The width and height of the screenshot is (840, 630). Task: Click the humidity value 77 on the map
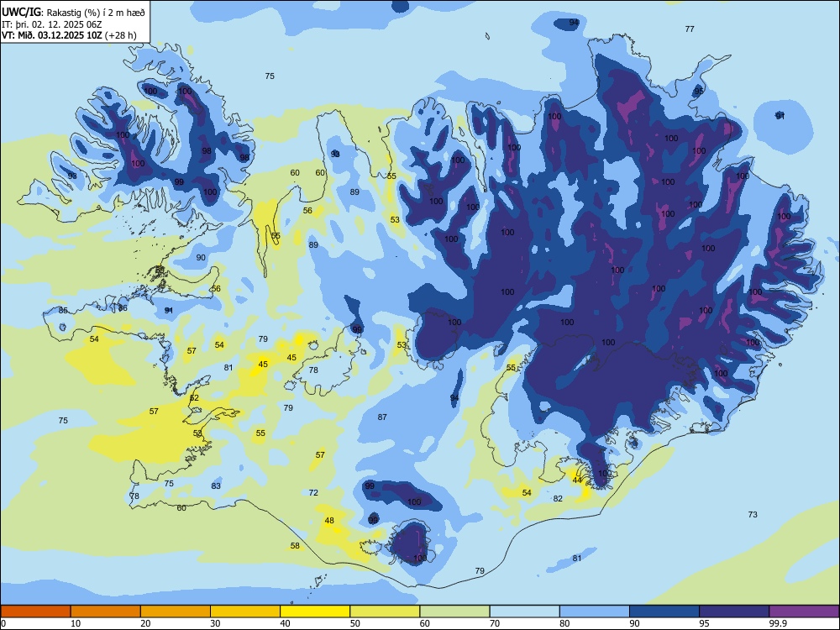click(x=690, y=29)
